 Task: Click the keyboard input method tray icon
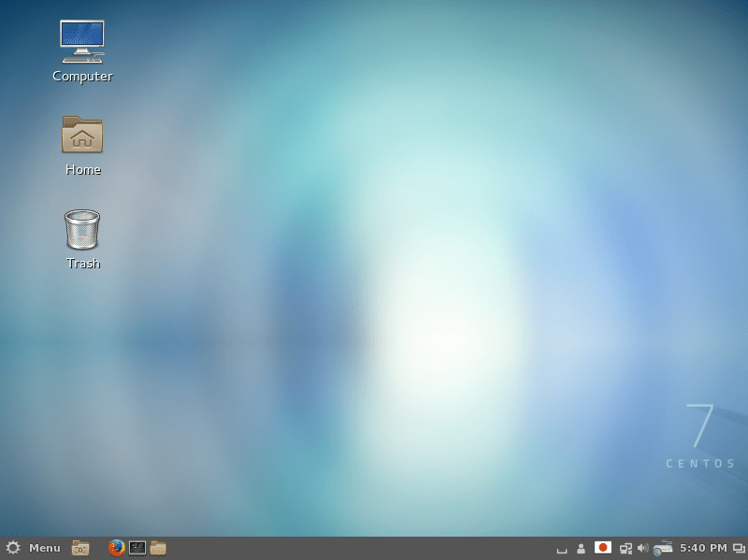[x=663, y=549]
